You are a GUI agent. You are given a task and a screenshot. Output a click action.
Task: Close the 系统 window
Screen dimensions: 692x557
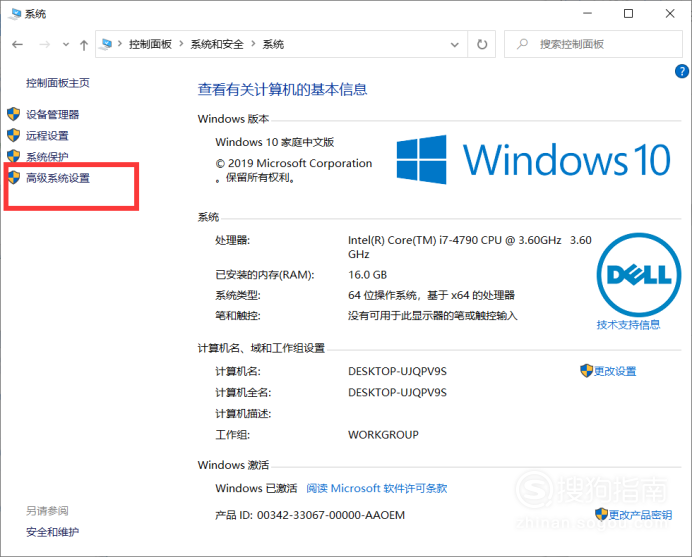pyautogui.click(x=670, y=14)
